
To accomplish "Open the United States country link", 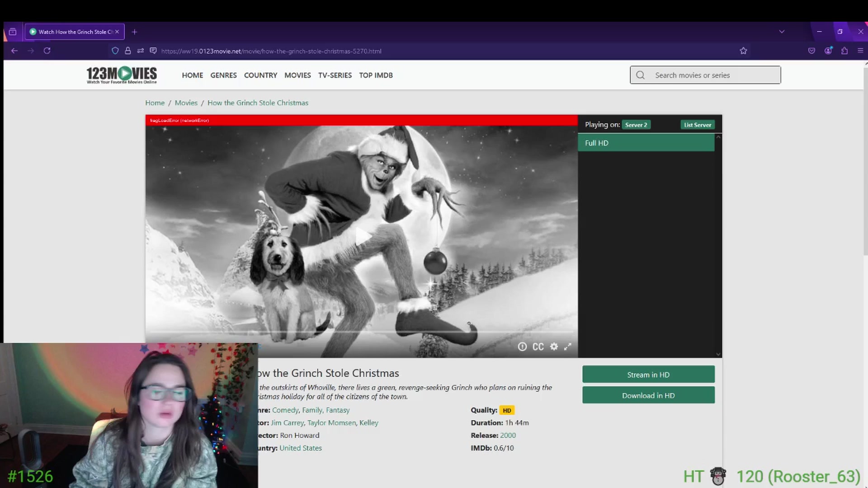I will pyautogui.click(x=301, y=448).
